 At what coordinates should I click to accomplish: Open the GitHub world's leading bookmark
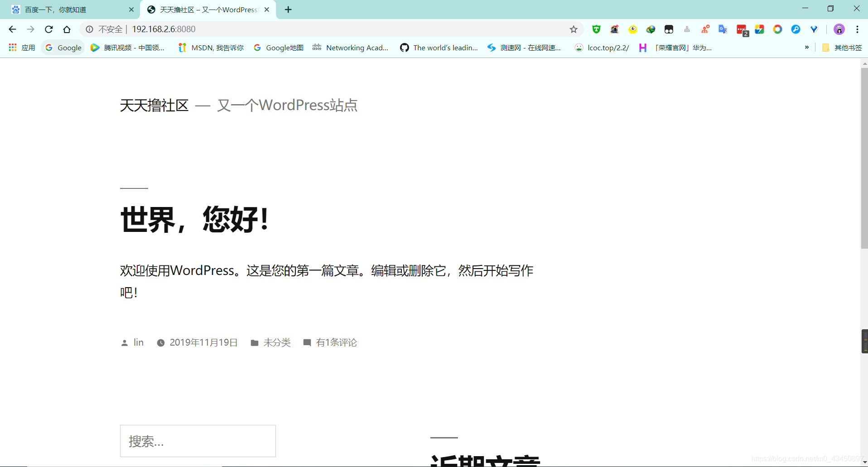tap(439, 48)
